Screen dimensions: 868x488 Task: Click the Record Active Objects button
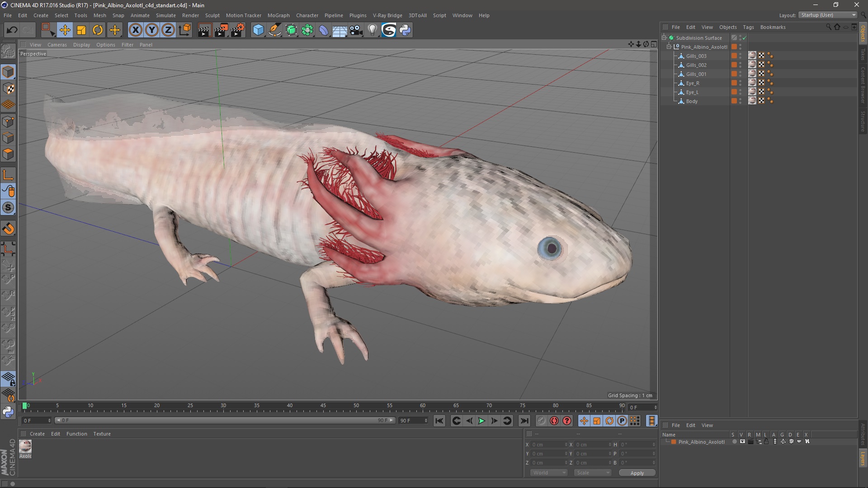click(x=541, y=421)
